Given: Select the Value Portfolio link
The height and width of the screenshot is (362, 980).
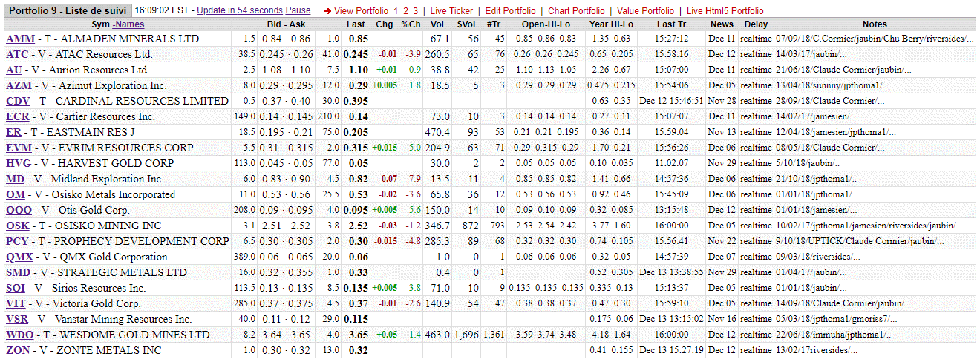Looking at the screenshot, I should [x=645, y=11].
